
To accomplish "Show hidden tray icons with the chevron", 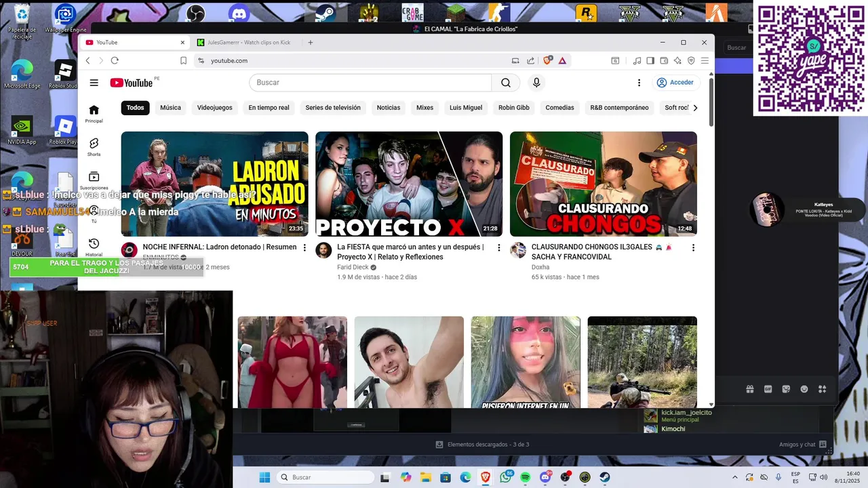I will click(x=734, y=477).
